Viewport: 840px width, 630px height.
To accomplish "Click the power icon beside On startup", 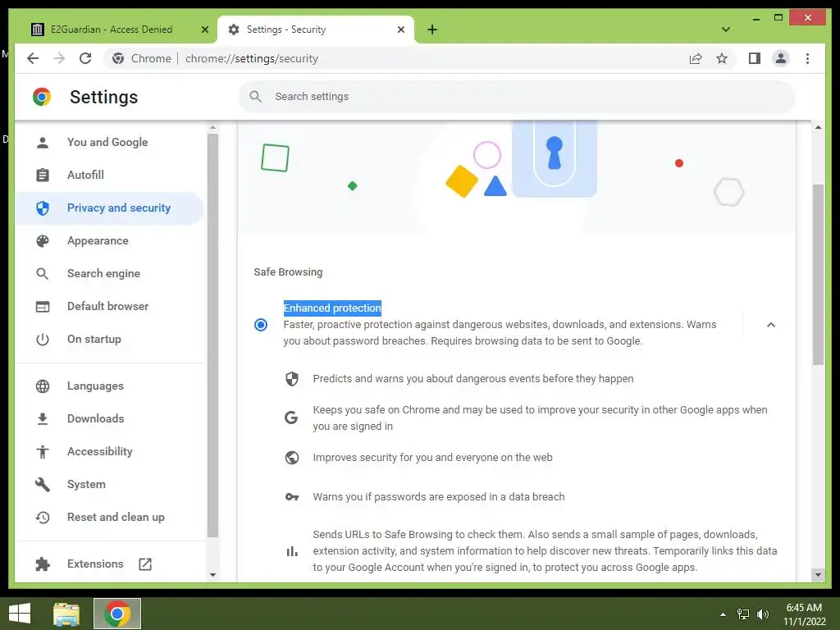I will pyautogui.click(x=43, y=339).
